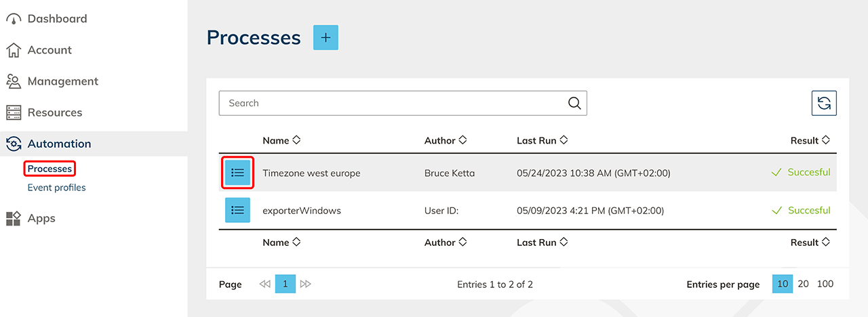This screenshot has width=868, height=317.
Task: Click the refresh icon above the table
Action: (x=824, y=103)
